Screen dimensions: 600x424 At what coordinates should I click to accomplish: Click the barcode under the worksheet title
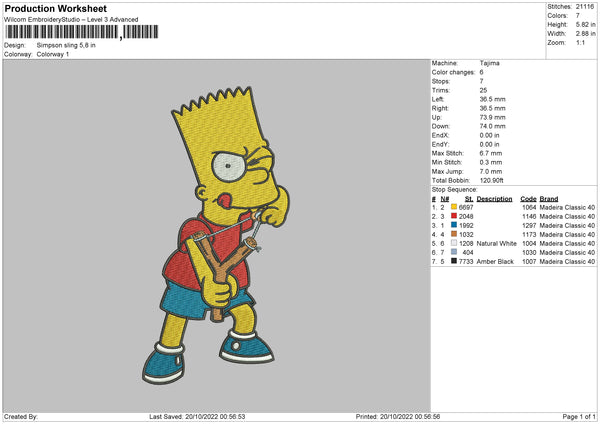[82, 32]
